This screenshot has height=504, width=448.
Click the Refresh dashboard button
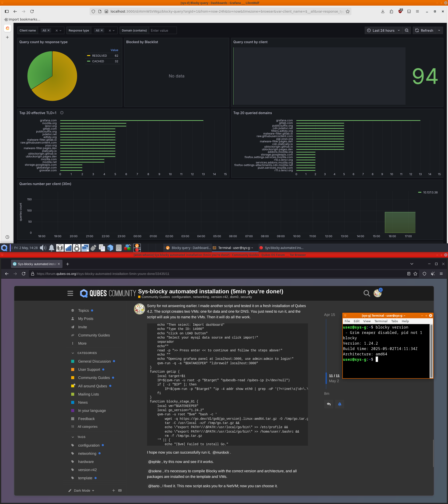[424, 30]
